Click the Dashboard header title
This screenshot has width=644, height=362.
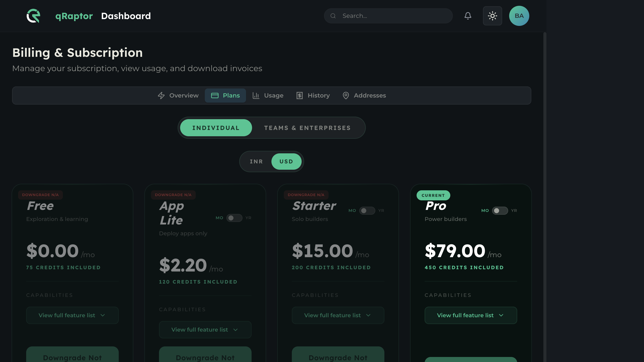(126, 16)
